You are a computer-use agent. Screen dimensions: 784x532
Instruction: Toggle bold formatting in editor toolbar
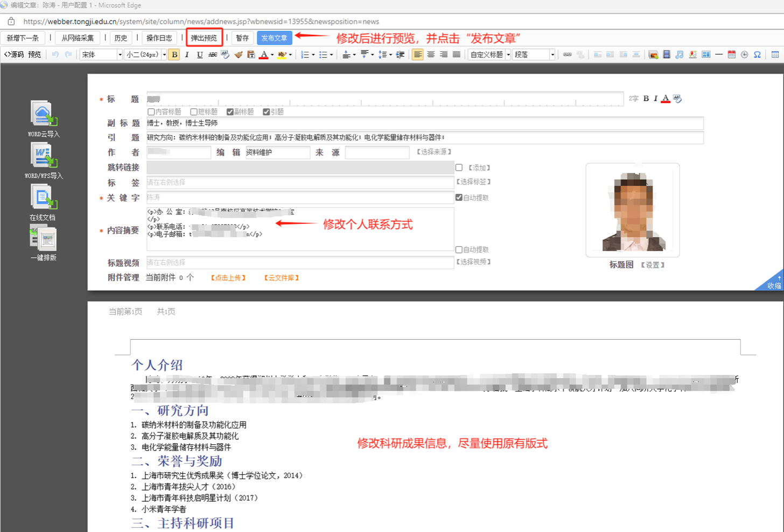point(174,54)
